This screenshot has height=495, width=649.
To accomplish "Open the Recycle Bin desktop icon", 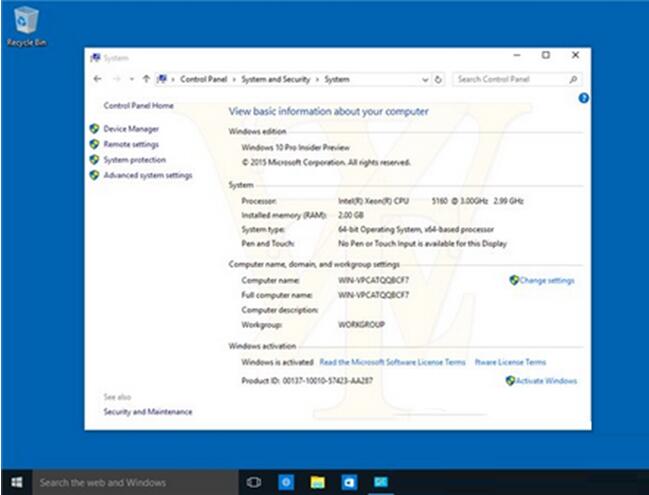I will pos(26,26).
